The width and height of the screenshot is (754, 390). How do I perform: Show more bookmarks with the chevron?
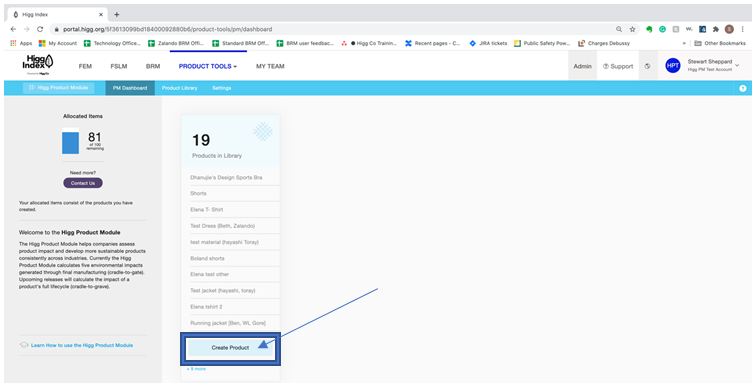684,43
